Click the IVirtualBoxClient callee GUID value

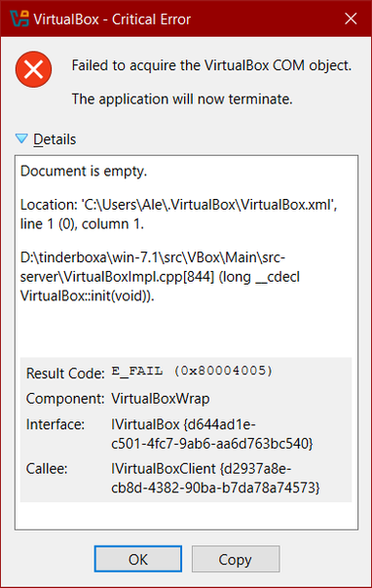215,478
